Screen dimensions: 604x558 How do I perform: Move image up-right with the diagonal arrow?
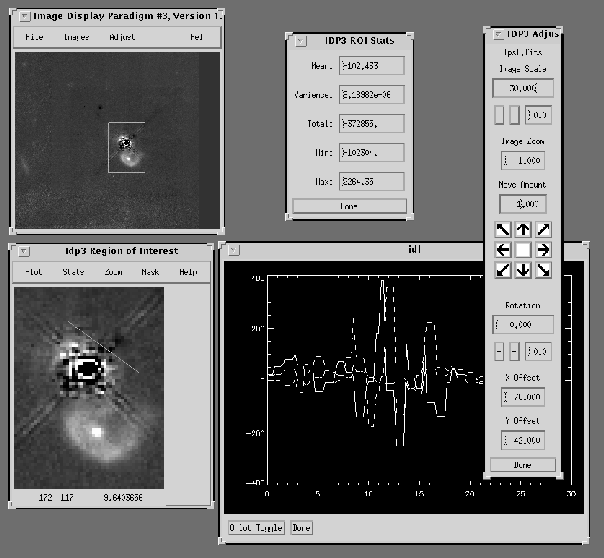tap(543, 230)
